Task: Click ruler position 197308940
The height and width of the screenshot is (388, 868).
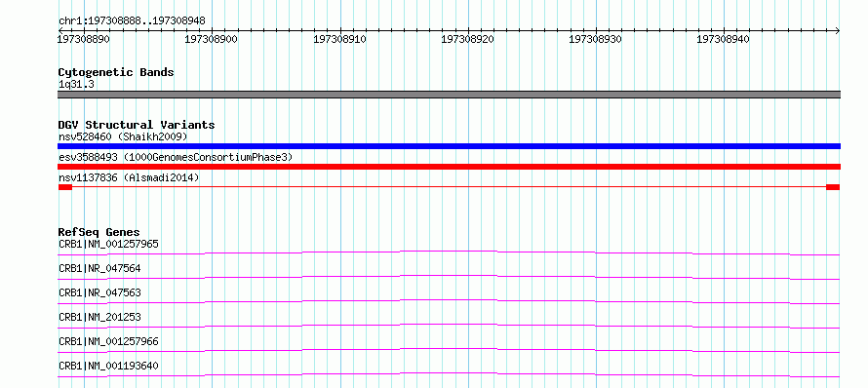Action: click(x=724, y=39)
